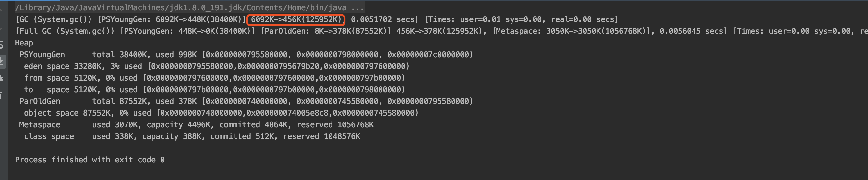Click the clear all trash icon
Screen dimensions: 868x180
pyautogui.click(x=2, y=96)
